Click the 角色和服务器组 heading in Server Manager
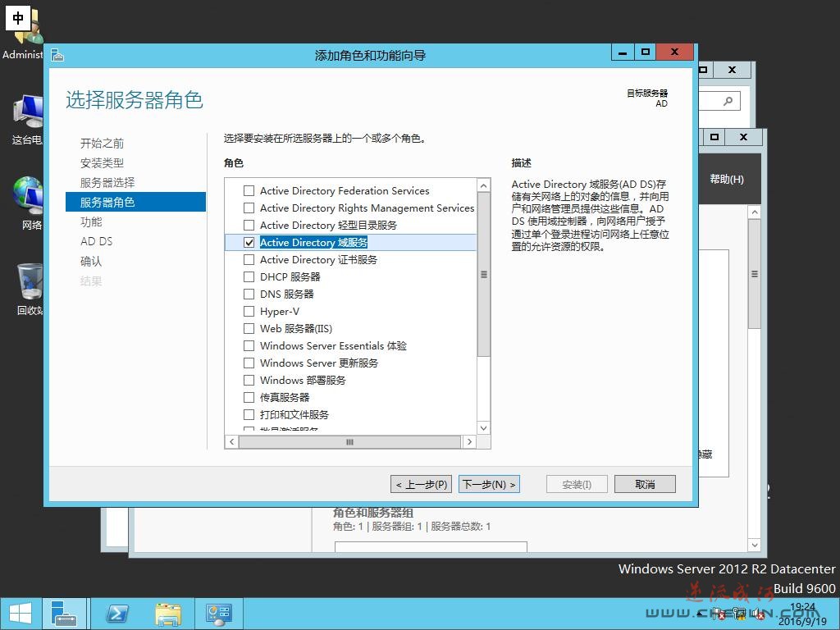This screenshot has height=630, width=840. coord(373,513)
